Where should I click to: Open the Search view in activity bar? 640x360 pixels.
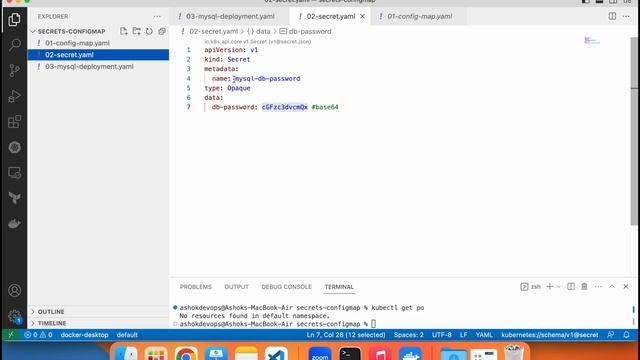pos(14,44)
